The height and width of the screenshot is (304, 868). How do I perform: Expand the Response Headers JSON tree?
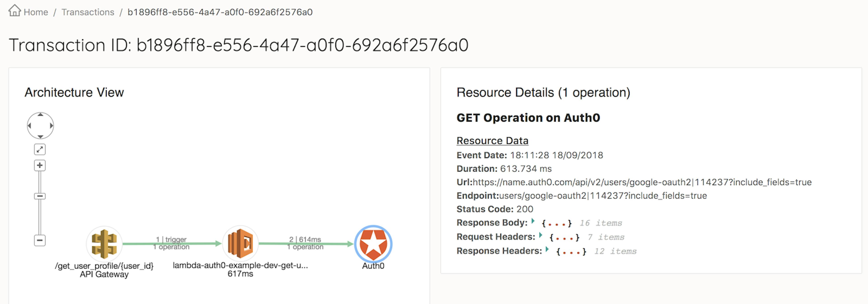tap(547, 250)
